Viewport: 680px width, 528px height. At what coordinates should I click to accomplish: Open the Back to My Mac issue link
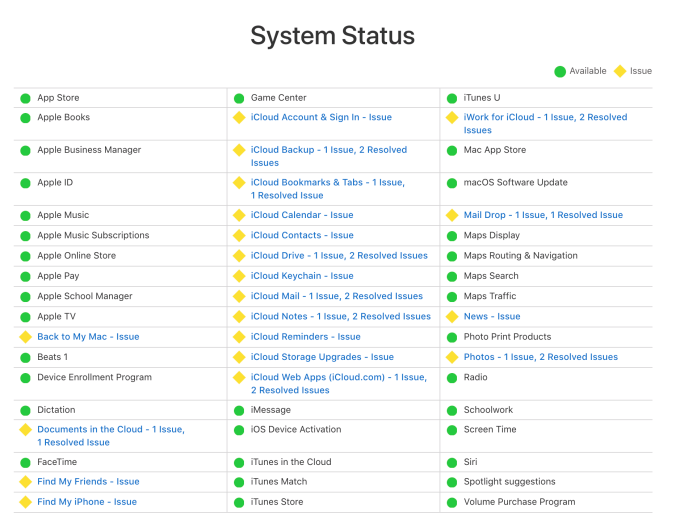tap(88, 337)
